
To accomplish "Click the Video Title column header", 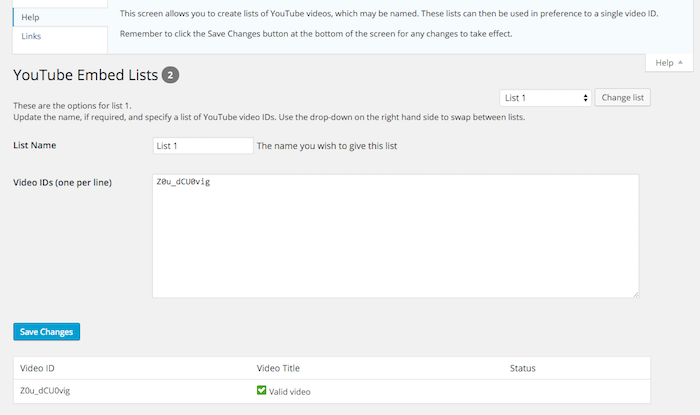I will pos(278,369).
